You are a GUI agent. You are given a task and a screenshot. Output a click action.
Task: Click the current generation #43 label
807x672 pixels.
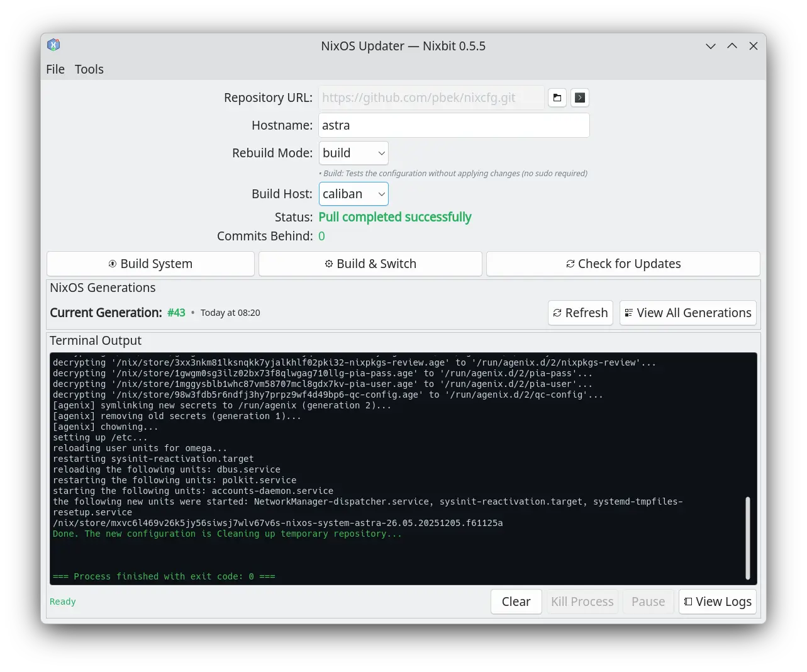coord(176,313)
